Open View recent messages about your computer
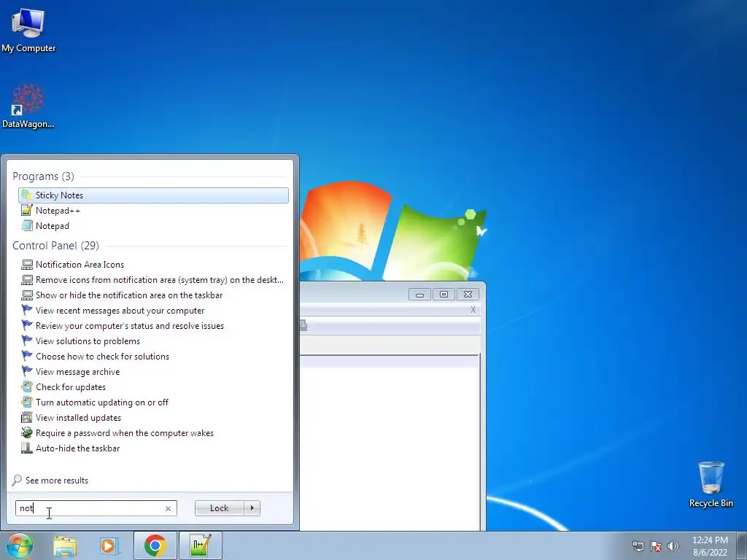Image resolution: width=747 pixels, height=560 pixels. [153, 311]
